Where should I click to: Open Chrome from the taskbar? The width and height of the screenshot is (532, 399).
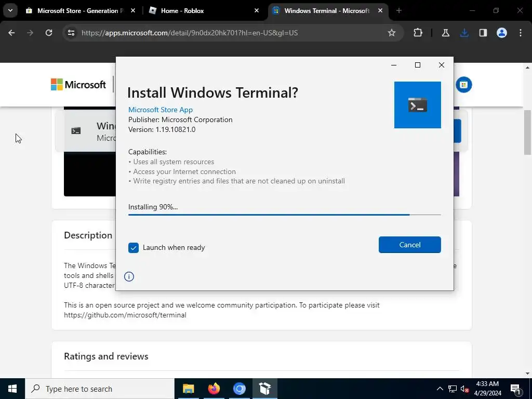239,389
